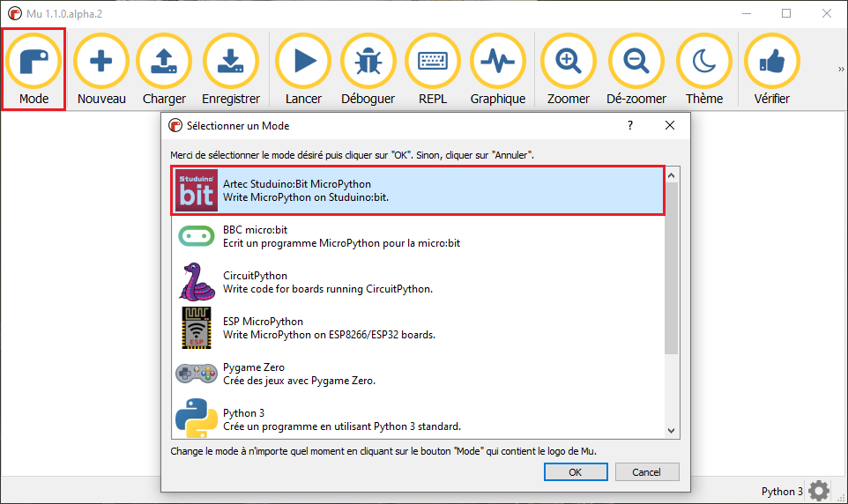848x504 pixels.
Task: Cancel the mode dialog
Action: tap(647, 472)
